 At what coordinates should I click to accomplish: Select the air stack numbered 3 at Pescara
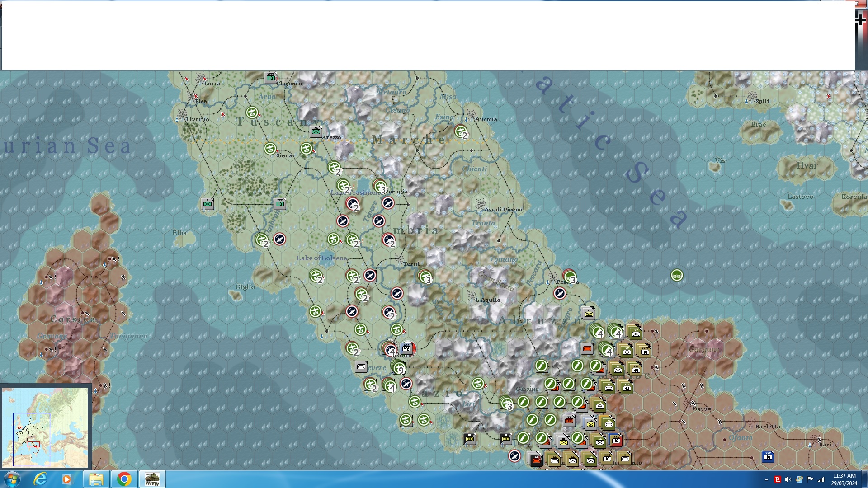[x=570, y=276]
